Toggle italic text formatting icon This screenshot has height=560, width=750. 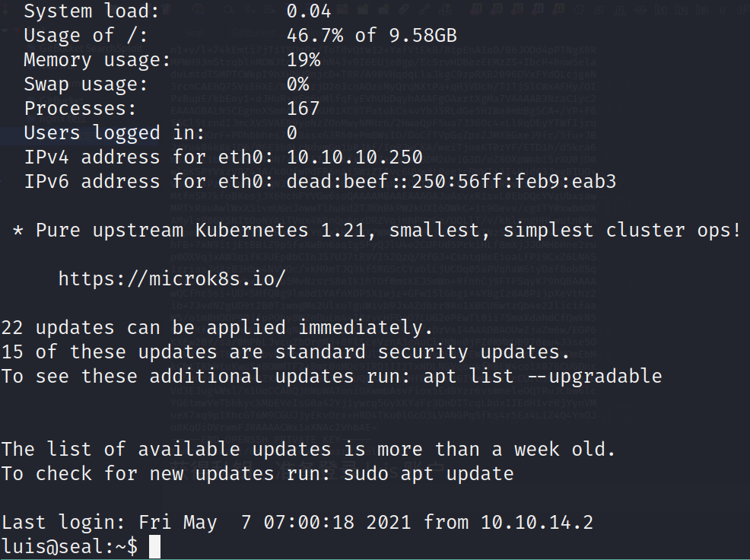point(600,9)
